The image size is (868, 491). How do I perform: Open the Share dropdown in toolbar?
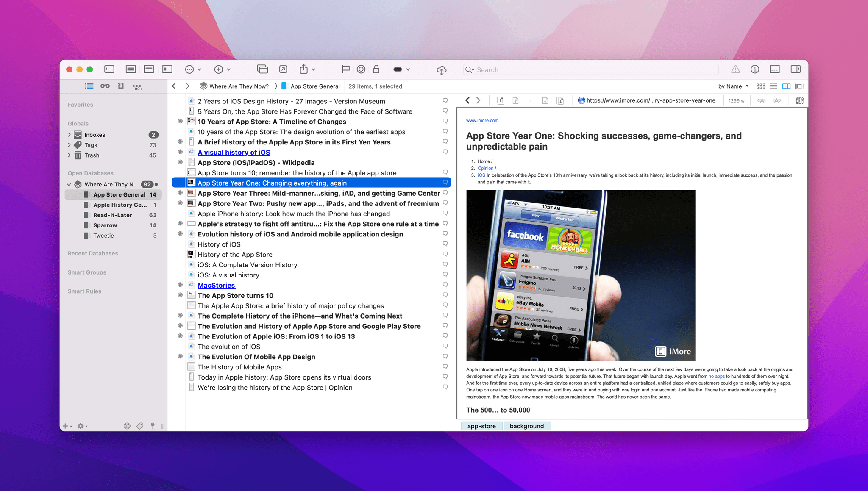[x=307, y=69]
